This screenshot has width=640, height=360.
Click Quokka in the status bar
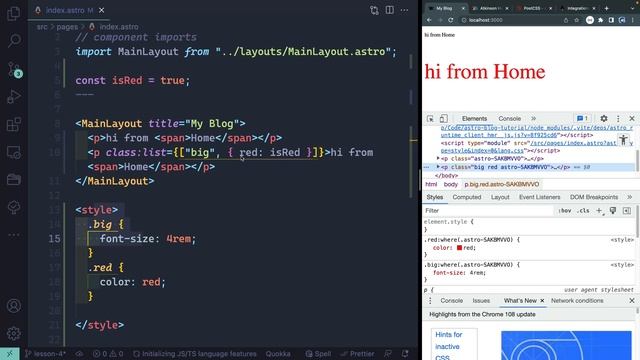click(278, 353)
